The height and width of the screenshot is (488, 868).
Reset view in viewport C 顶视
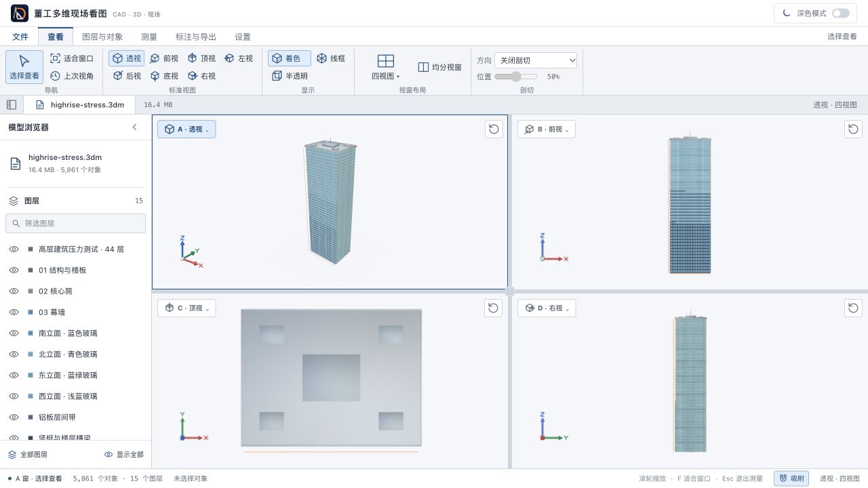494,308
